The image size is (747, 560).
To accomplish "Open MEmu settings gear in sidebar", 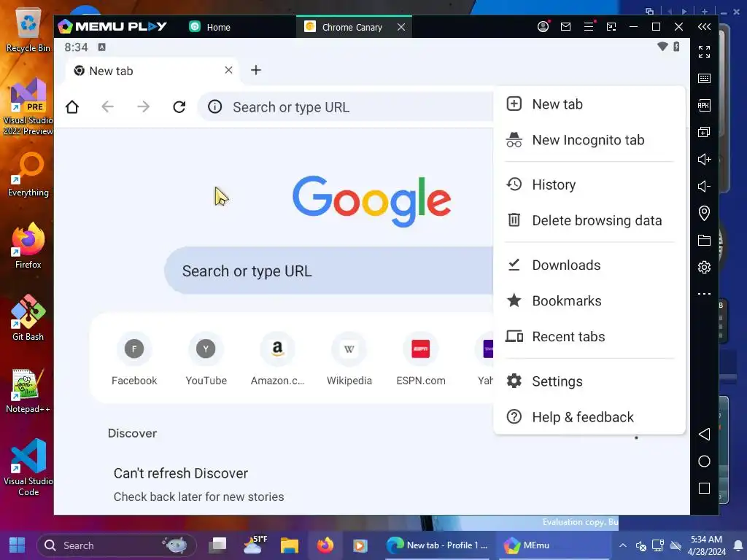I will click(704, 267).
